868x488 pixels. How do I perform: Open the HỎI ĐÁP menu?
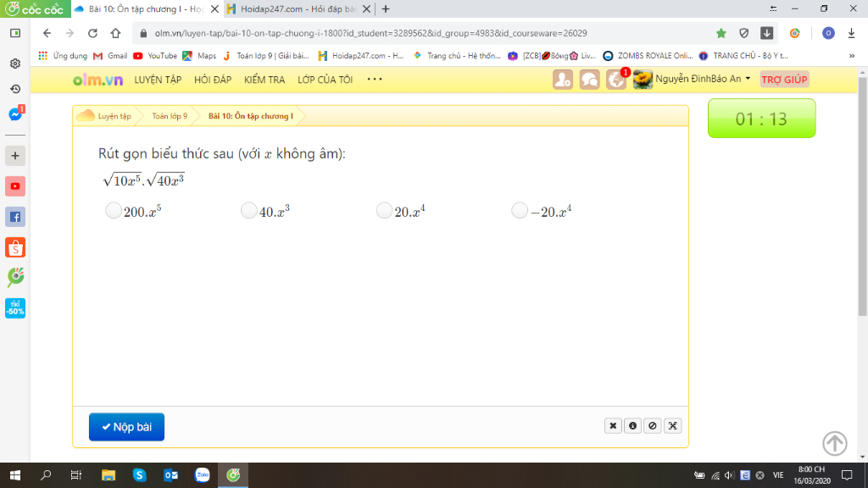213,80
